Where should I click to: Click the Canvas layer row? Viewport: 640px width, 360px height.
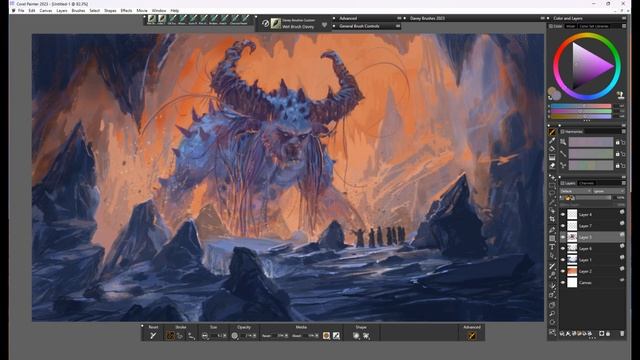coord(593,282)
